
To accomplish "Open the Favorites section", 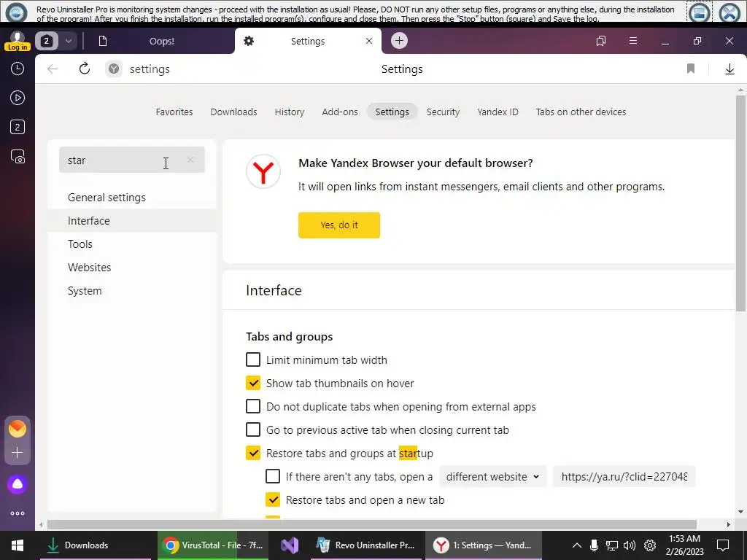I will click(x=174, y=112).
